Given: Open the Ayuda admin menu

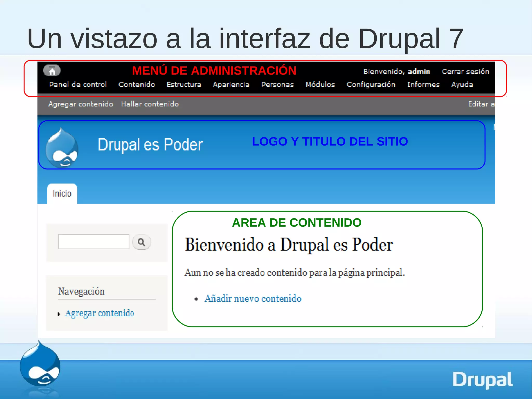Looking at the screenshot, I should pyautogui.click(x=462, y=84).
